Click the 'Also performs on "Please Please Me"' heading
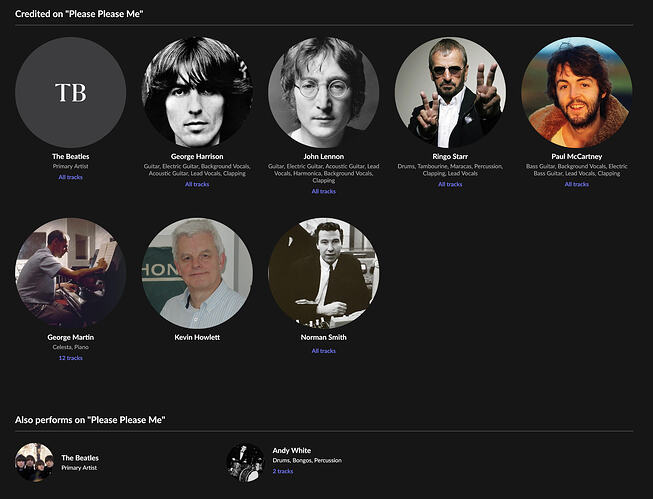 [x=90, y=420]
